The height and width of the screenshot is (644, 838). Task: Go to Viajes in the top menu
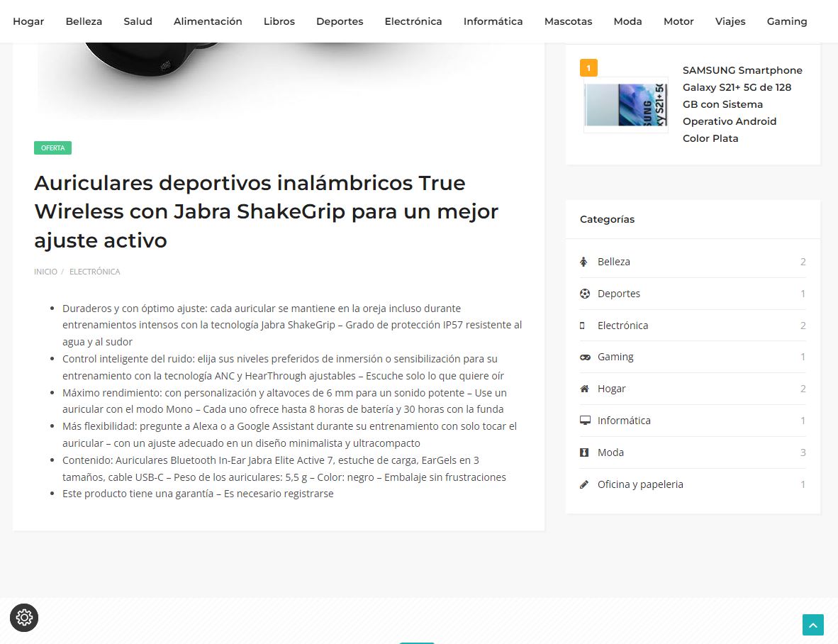(730, 21)
